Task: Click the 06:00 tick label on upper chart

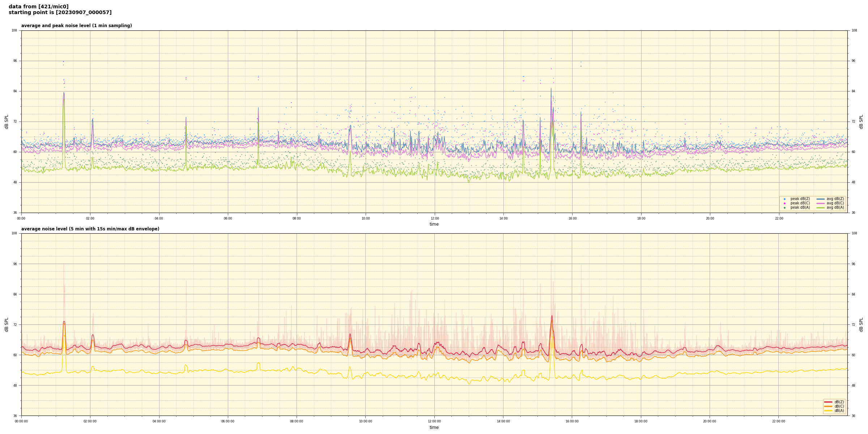Action: (228, 218)
